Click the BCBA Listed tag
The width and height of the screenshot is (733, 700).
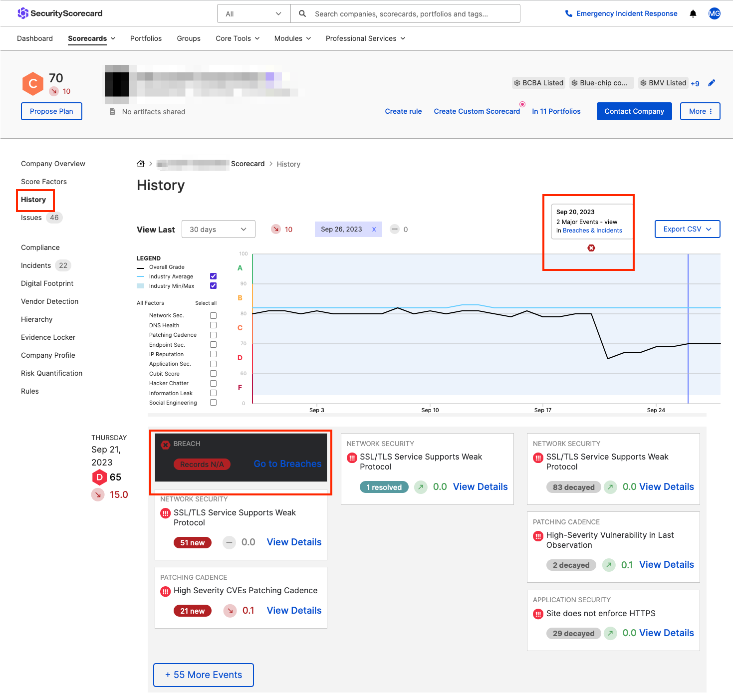539,83
